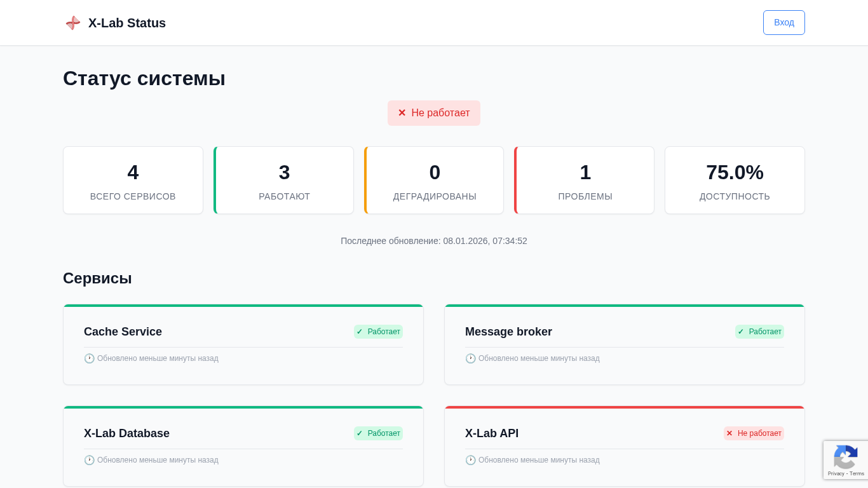Select the Работают summary card
The width and height of the screenshot is (868, 488).
coord(283,180)
